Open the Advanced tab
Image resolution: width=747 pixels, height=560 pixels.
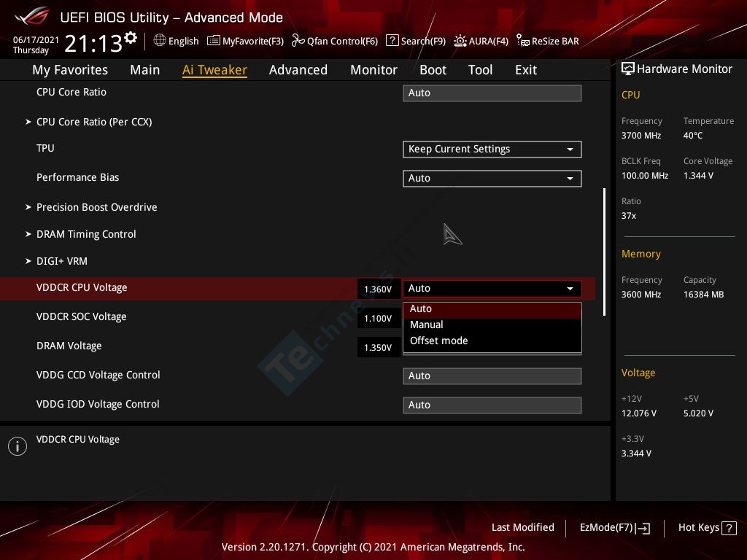(298, 70)
